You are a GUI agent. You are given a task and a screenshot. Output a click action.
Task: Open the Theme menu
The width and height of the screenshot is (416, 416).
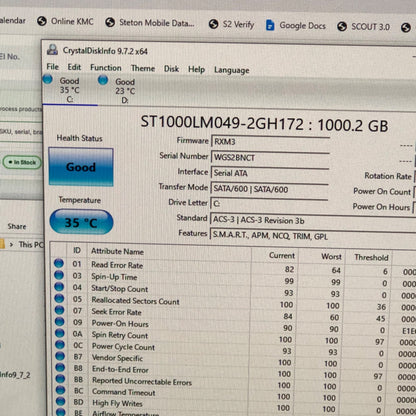tap(143, 68)
